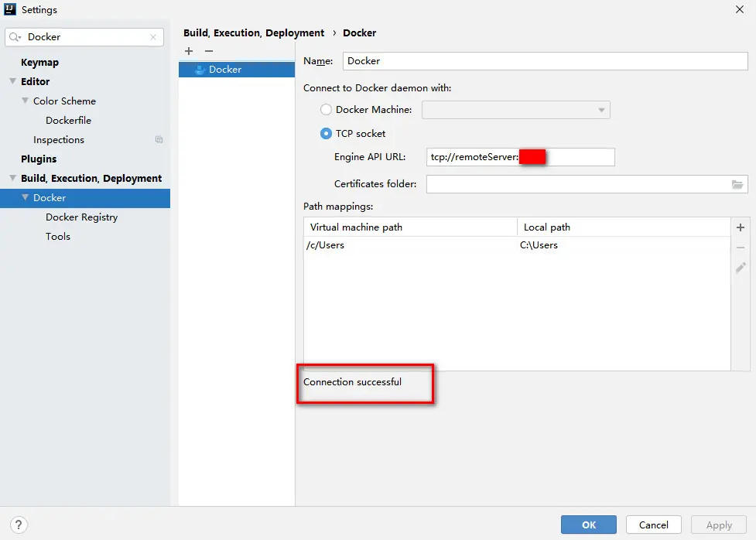The width and height of the screenshot is (756, 540).
Task: Focus the Name input field
Action: tap(546, 61)
